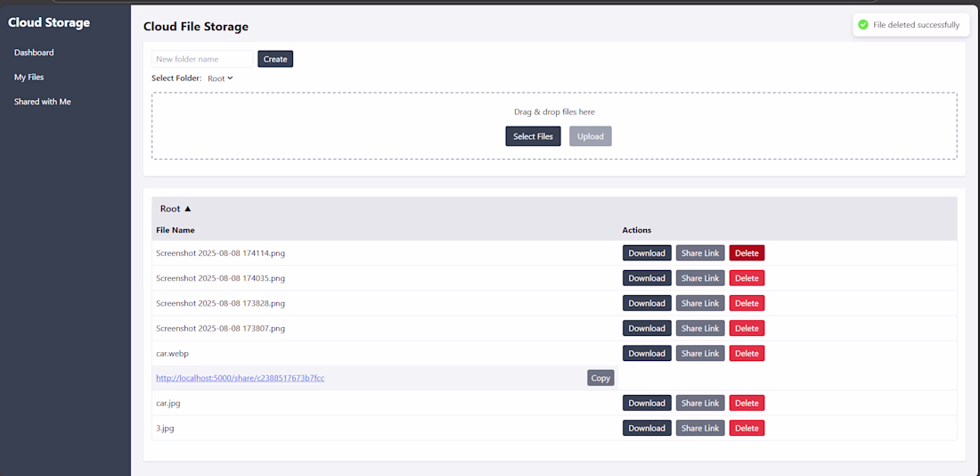
Task: Copy the car.webp share link
Action: click(x=600, y=378)
